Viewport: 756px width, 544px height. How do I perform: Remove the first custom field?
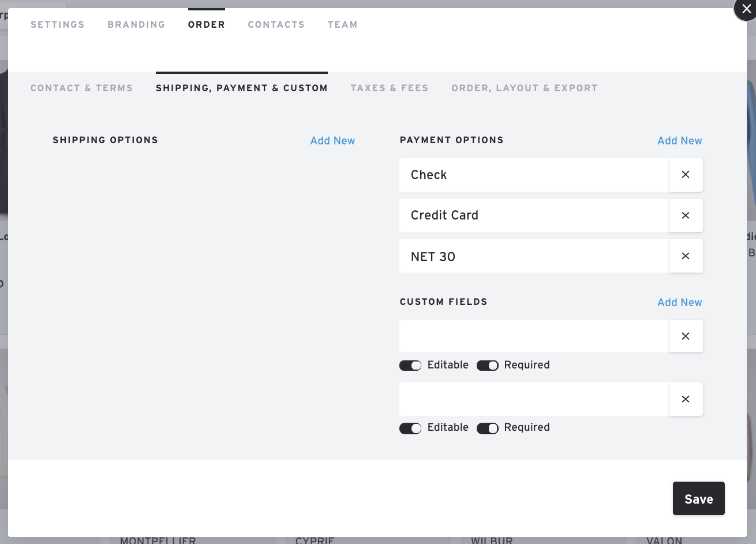click(x=686, y=336)
